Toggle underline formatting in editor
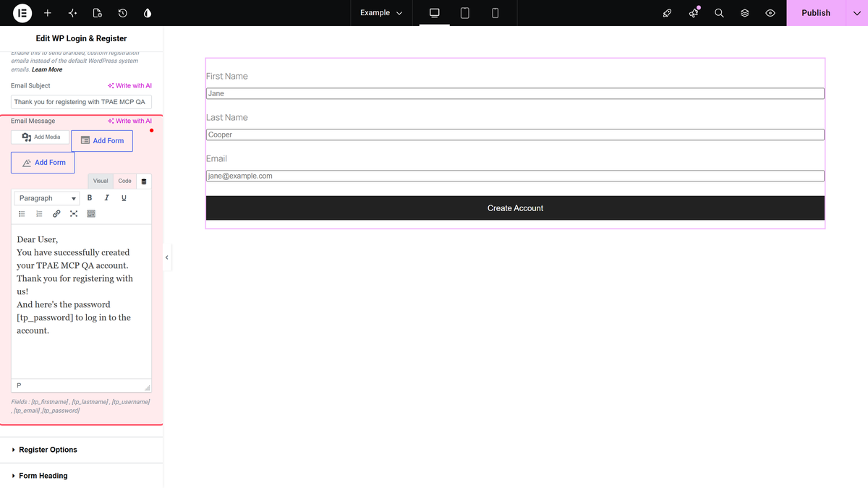The width and height of the screenshot is (868, 488). pos(124,198)
